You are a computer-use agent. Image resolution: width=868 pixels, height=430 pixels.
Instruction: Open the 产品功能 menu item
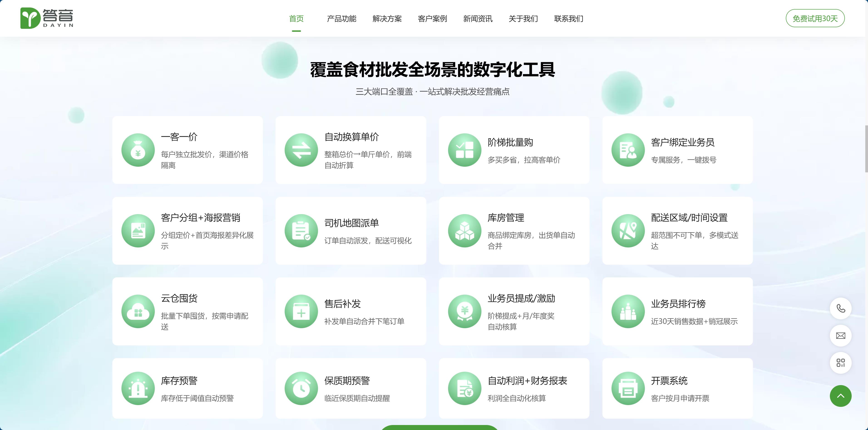point(341,19)
